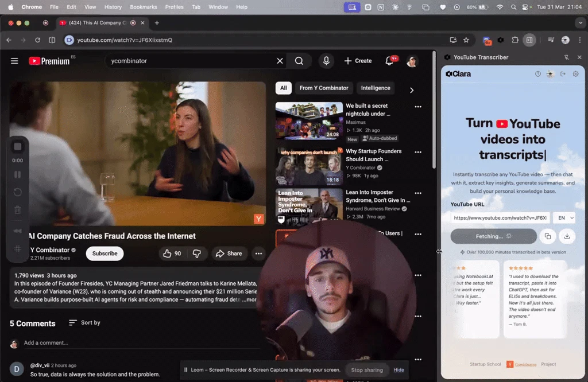
Task: Run search with magnifier button
Action: (299, 61)
